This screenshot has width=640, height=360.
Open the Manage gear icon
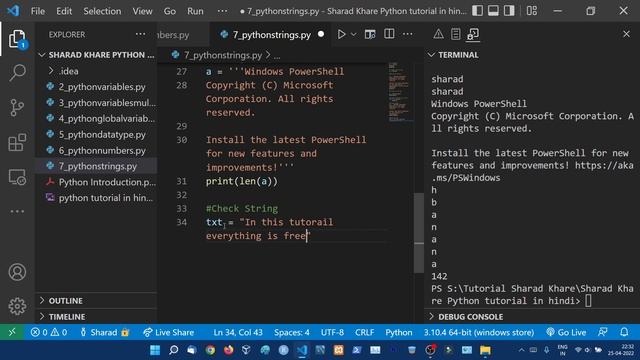coord(17,306)
